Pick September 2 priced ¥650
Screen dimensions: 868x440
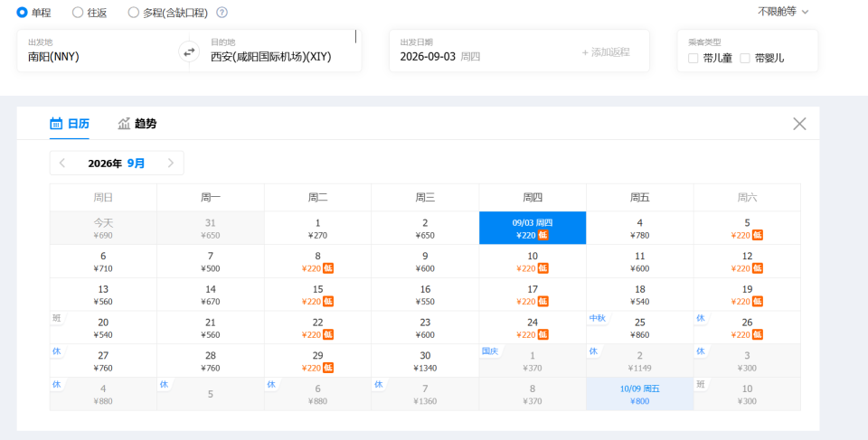pos(425,228)
